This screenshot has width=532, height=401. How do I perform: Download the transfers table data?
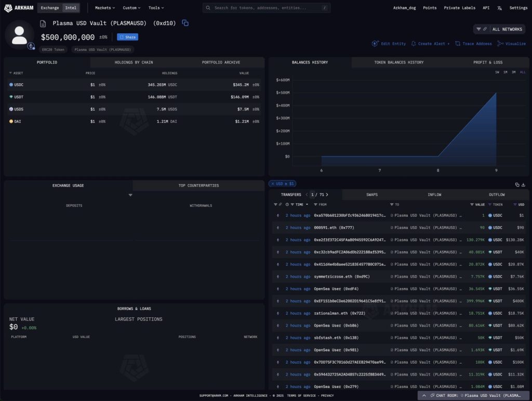(524, 185)
